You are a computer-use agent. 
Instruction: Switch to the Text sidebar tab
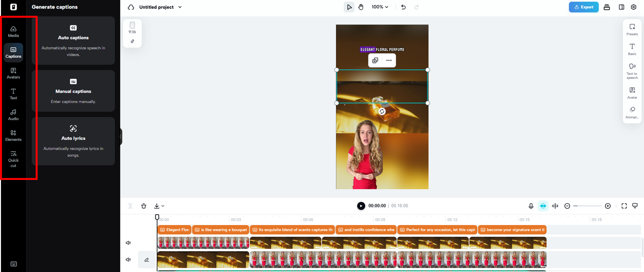coord(13,94)
